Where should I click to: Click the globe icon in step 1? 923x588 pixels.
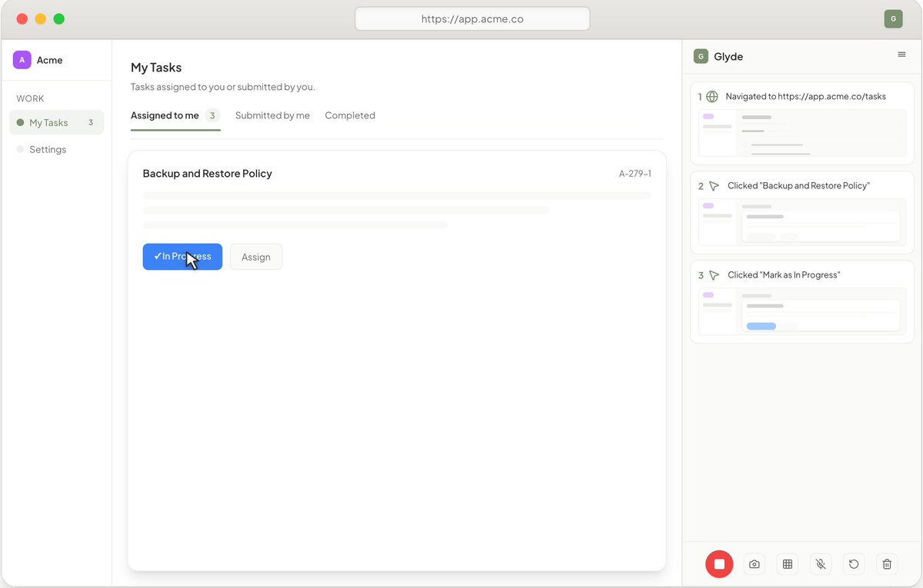coord(712,97)
